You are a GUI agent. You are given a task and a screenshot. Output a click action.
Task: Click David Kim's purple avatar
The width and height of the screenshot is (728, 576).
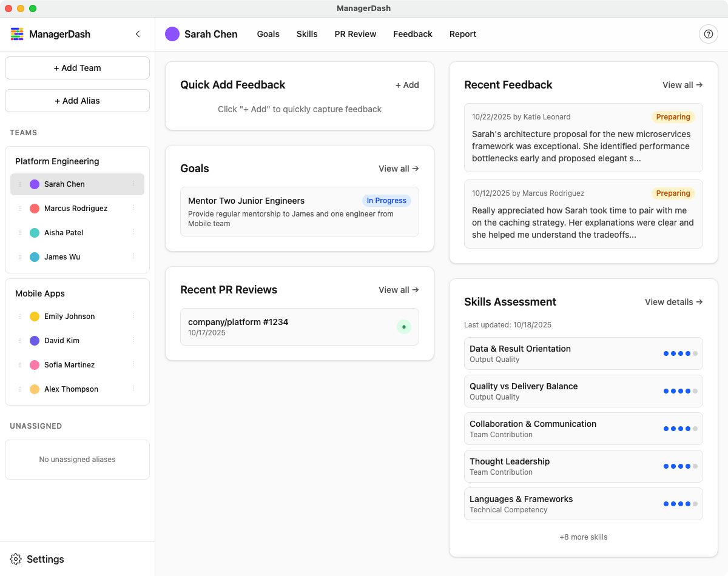tap(35, 340)
